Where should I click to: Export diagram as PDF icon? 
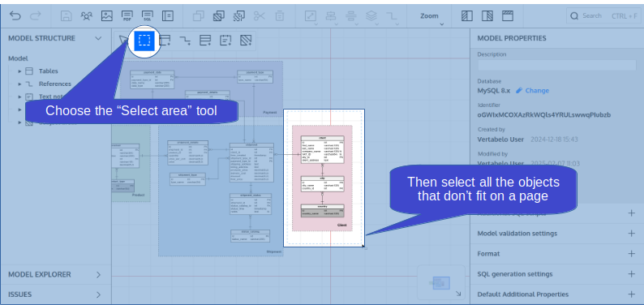coord(127,16)
